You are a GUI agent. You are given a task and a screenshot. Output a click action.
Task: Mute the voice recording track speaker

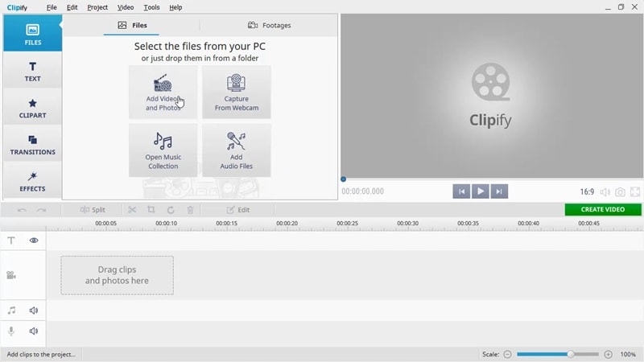pyautogui.click(x=34, y=331)
